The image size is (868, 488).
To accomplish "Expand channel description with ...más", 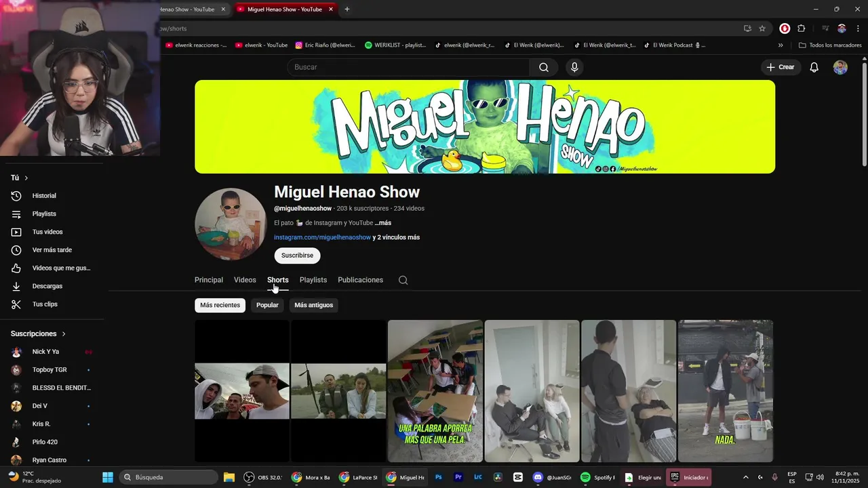I will click(383, 223).
